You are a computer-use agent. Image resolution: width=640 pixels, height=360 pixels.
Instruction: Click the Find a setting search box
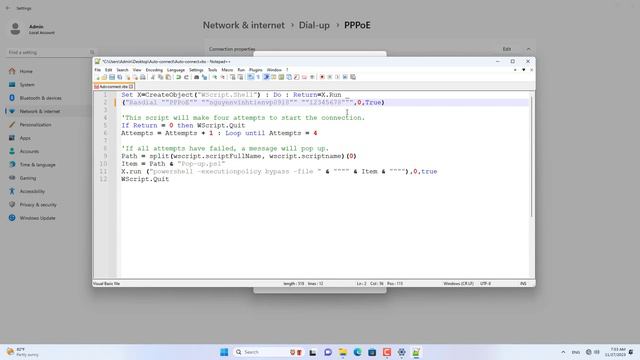click(x=51, y=52)
